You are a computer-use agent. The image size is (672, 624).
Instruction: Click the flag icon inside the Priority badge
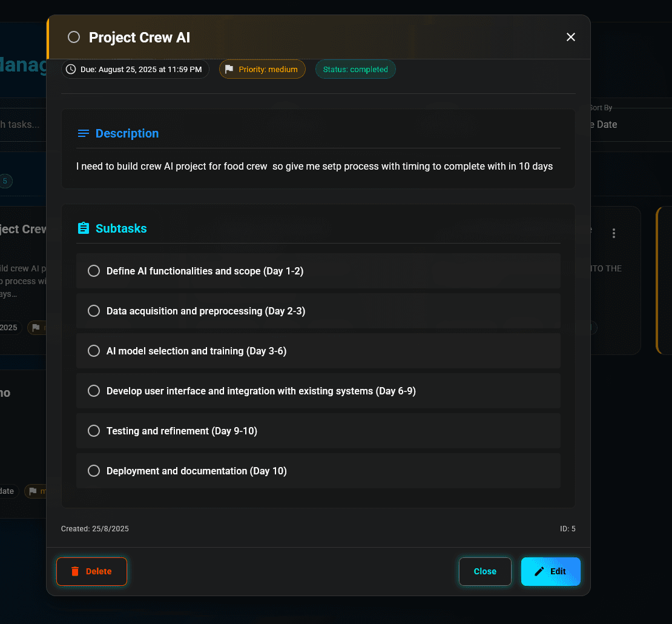coord(229,69)
